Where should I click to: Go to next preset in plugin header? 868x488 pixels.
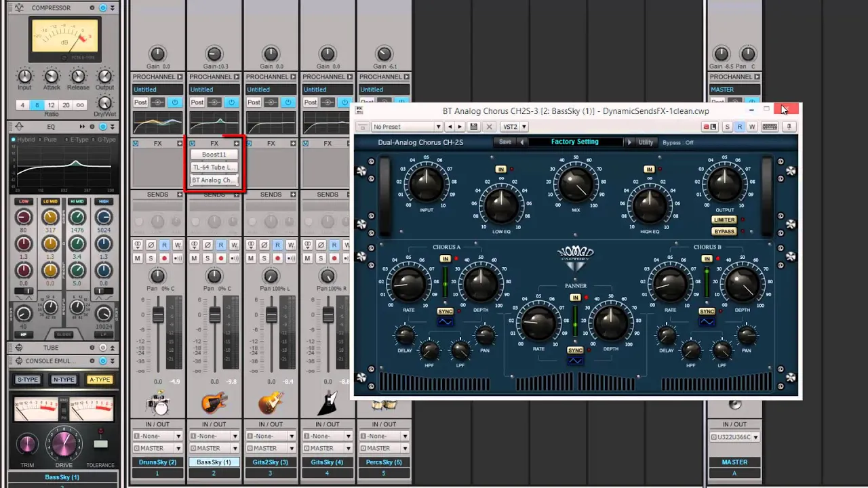coord(460,127)
